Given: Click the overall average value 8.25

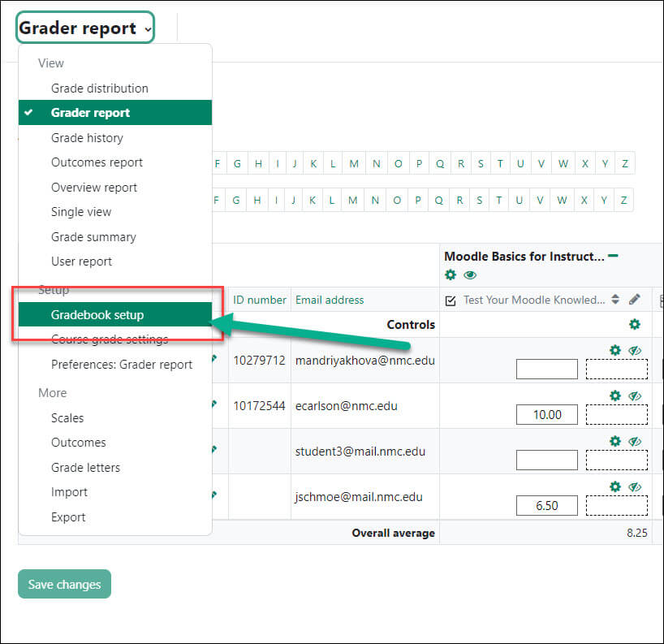Looking at the screenshot, I should (637, 533).
